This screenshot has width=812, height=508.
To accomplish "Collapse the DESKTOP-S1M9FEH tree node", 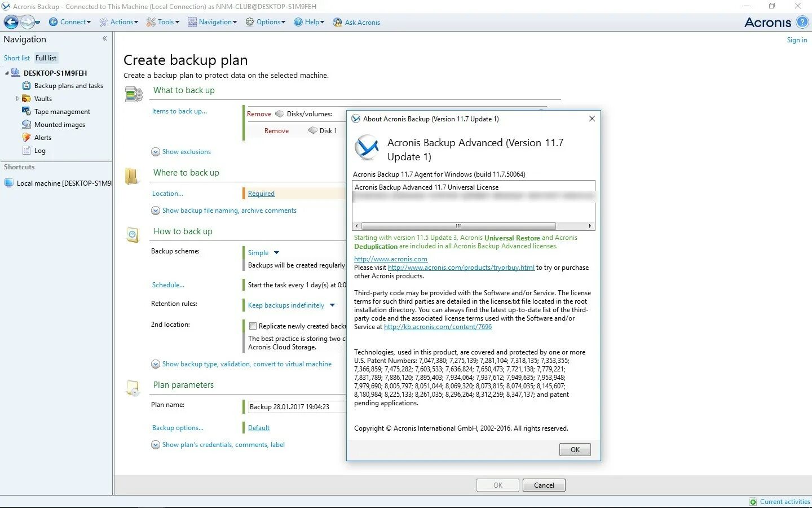I will point(7,73).
